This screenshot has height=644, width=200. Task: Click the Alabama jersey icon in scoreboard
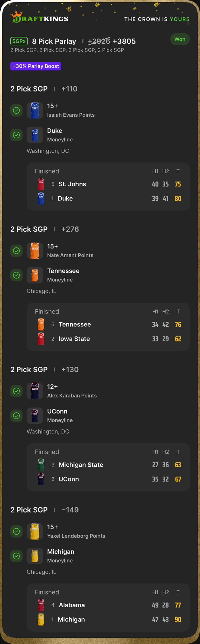coord(41,605)
